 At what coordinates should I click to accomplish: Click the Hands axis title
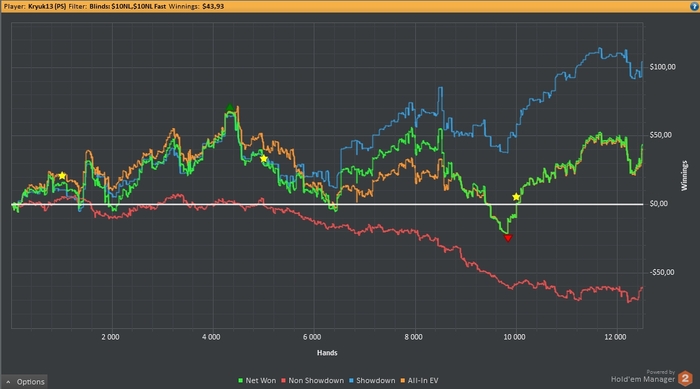327,353
